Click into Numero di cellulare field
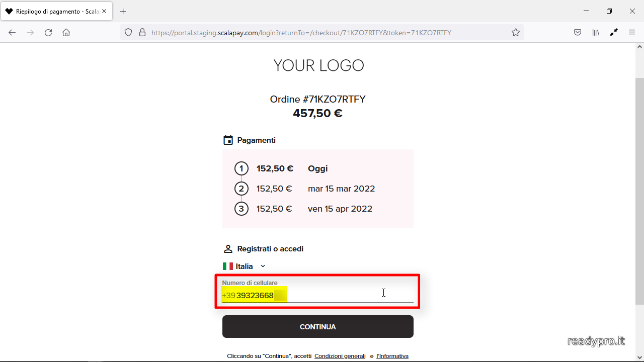The width and height of the screenshot is (644, 362). pos(317,292)
